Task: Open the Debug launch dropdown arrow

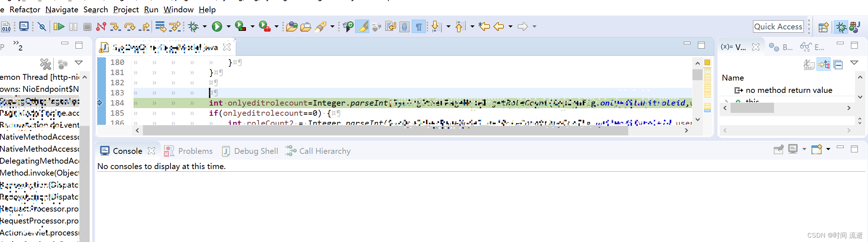Action: point(205,26)
